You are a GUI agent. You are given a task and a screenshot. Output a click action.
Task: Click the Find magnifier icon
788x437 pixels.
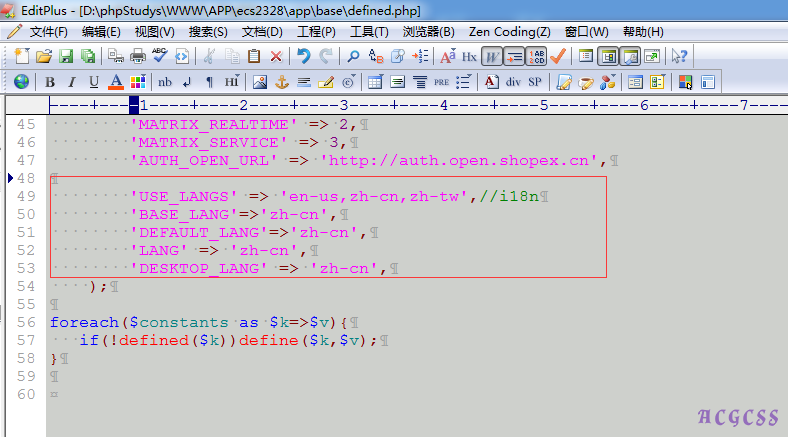point(353,56)
